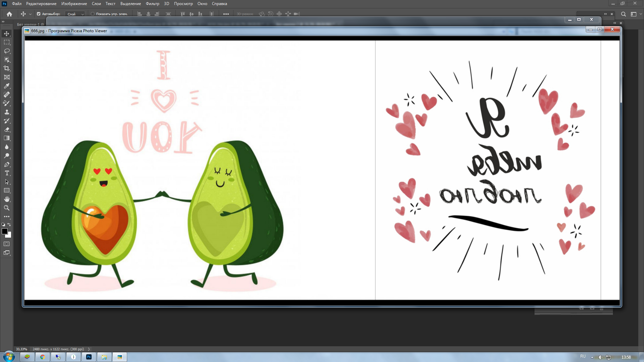Select the Hand tool

point(7,199)
